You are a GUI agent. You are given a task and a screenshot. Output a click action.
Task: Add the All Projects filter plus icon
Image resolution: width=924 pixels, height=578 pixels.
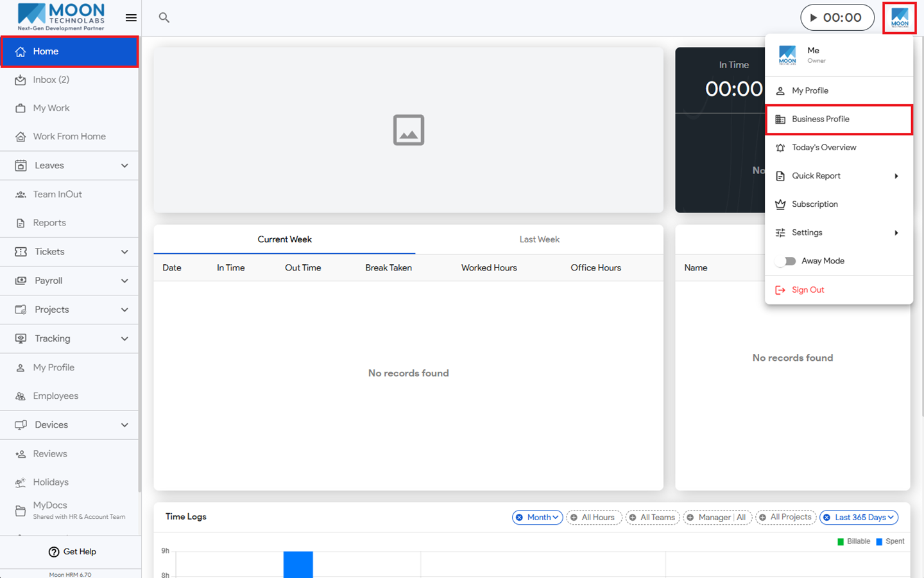click(762, 518)
